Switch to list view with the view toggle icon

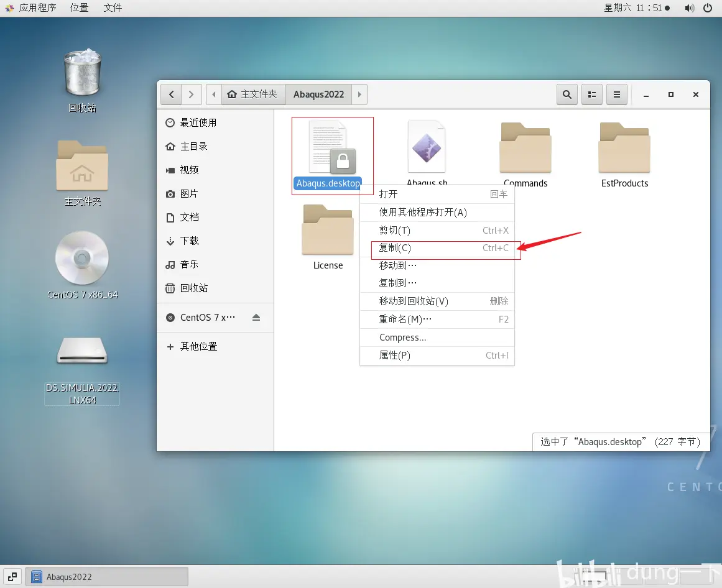point(591,94)
